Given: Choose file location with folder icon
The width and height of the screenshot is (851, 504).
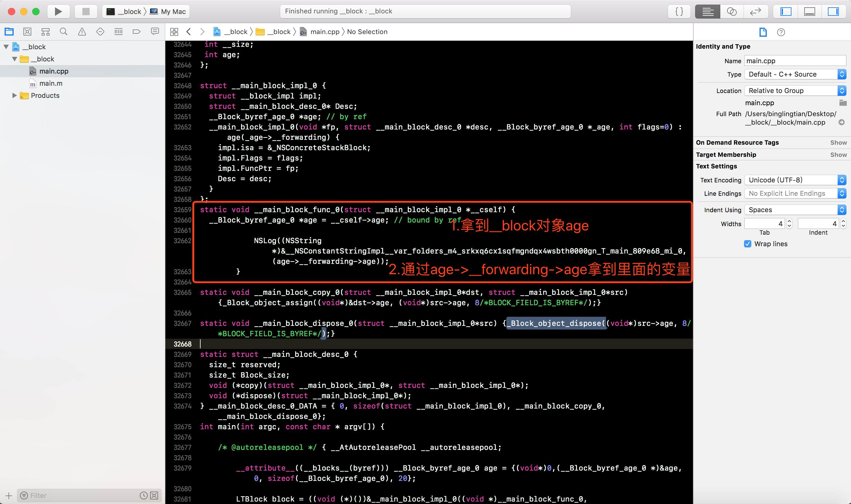Looking at the screenshot, I should click(842, 102).
